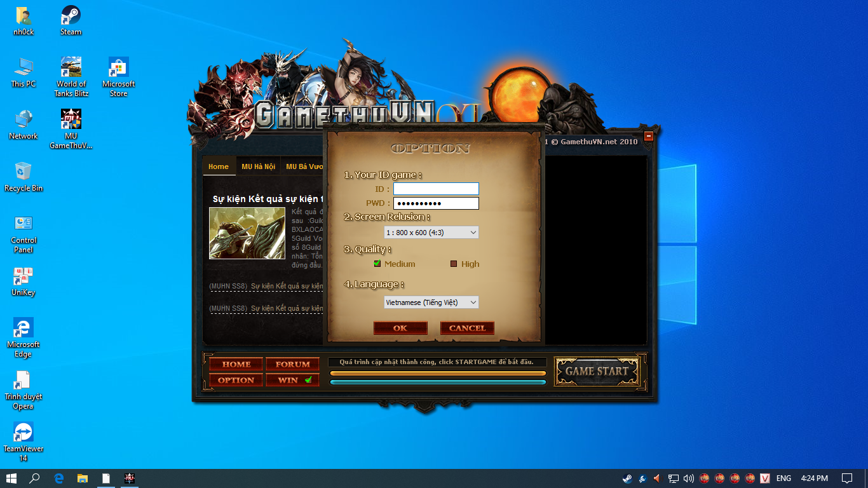Enable the High quality checkbox
This screenshot has height=488, width=868.
(454, 264)
